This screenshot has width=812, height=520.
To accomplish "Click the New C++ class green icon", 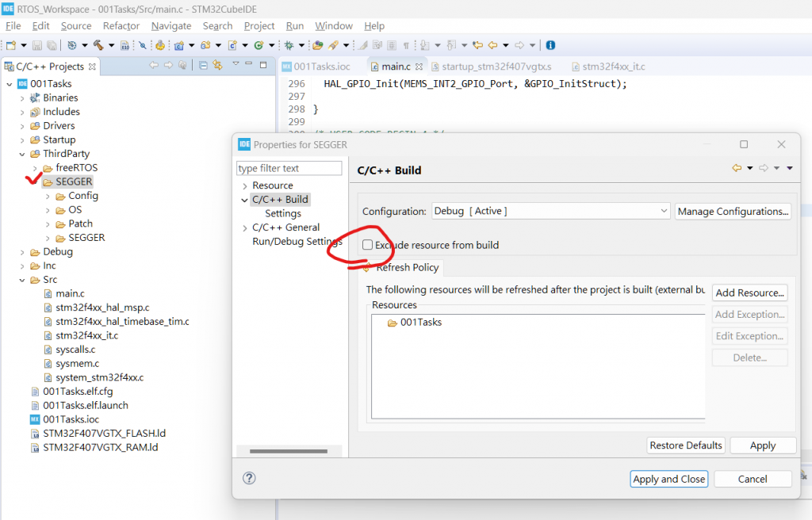I will (259, 45).
